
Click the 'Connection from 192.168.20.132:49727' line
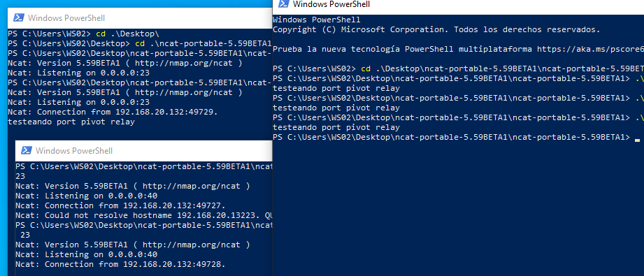click(x=120, y=205)
